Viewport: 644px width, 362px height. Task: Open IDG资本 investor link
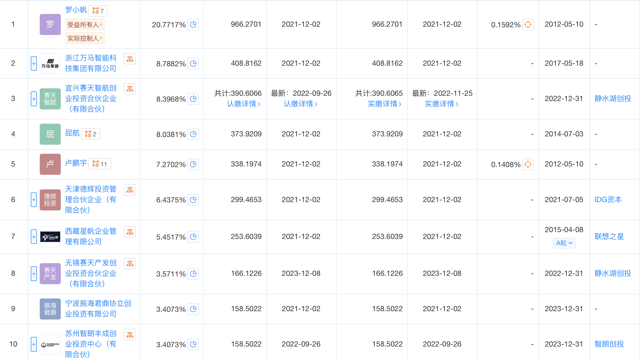click(x=608, y=200)
